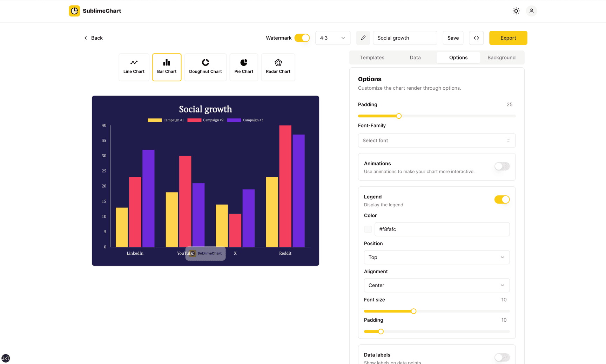Open the chart title edit pencil

click(363, 38)
